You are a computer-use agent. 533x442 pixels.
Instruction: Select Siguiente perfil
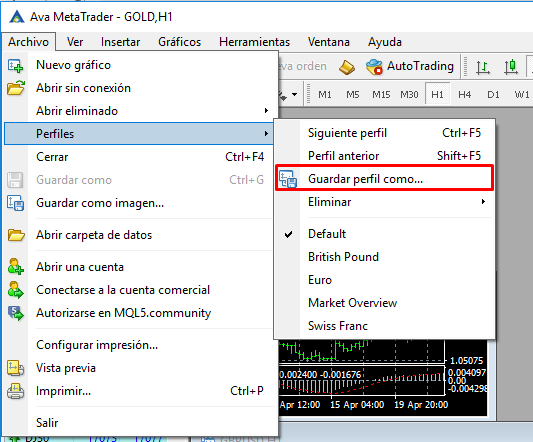tap(384, 133)
